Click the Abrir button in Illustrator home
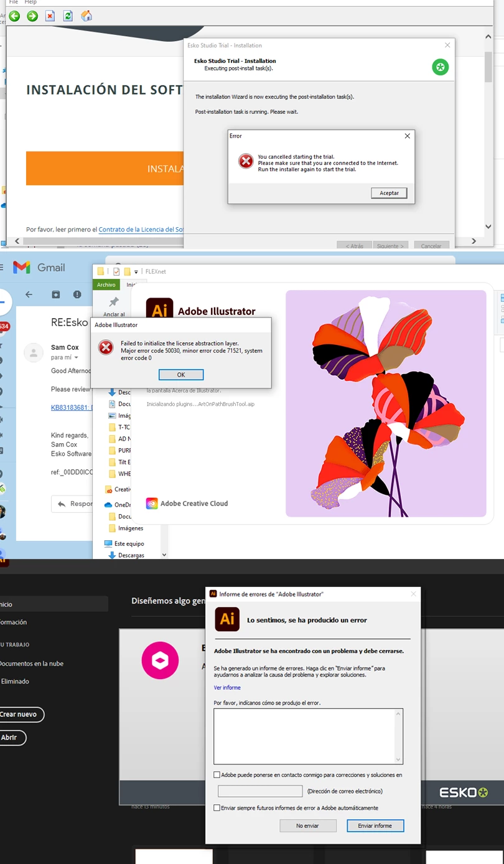The image size is (504, 864). point(11,738)
